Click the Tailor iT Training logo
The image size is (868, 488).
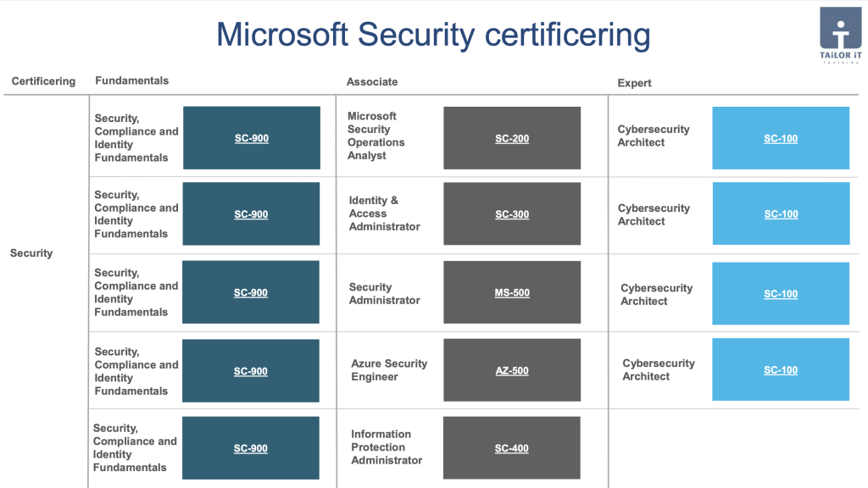[x=840, y=35]
